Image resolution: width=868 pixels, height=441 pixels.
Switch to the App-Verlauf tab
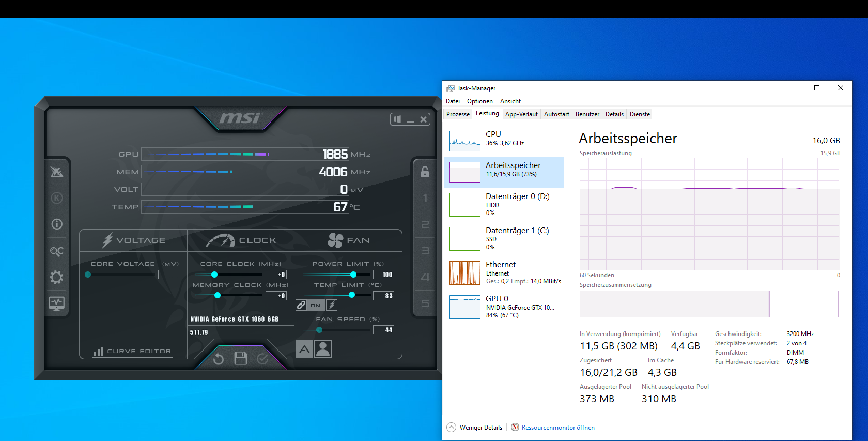coord(522,114)
